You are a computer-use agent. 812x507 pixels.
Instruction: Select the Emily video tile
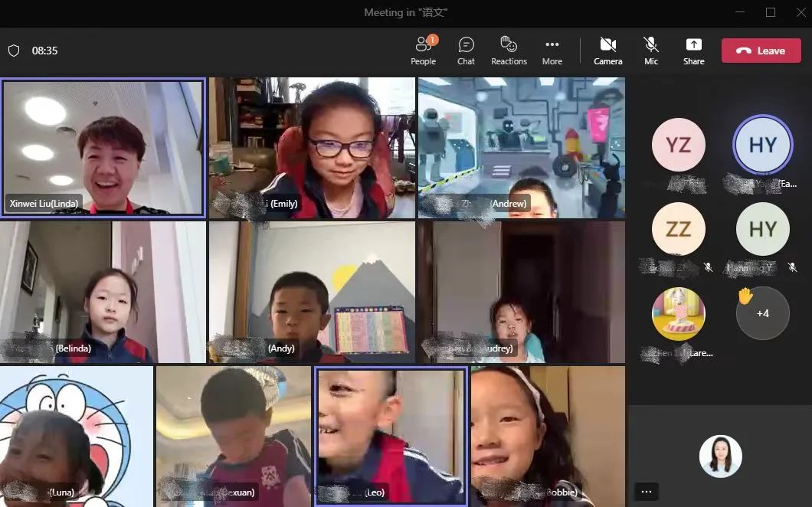(x=312, y=148)
